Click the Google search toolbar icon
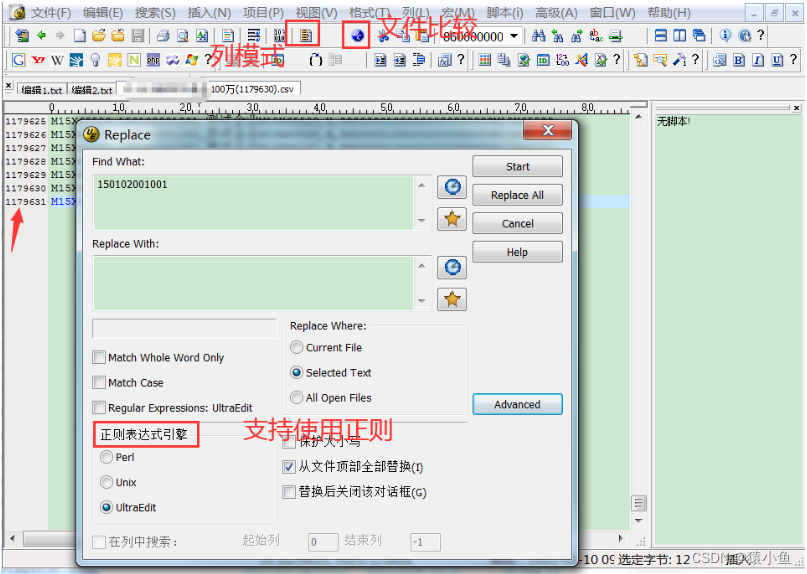The width and height of the screenshot is (807, 574). [19, 60]
